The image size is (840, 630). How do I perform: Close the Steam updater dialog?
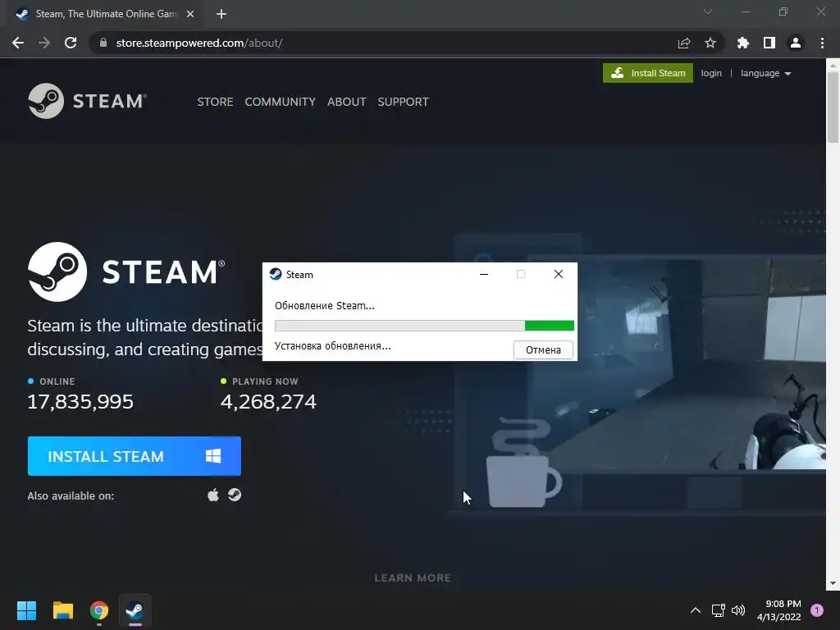point(558,274)
